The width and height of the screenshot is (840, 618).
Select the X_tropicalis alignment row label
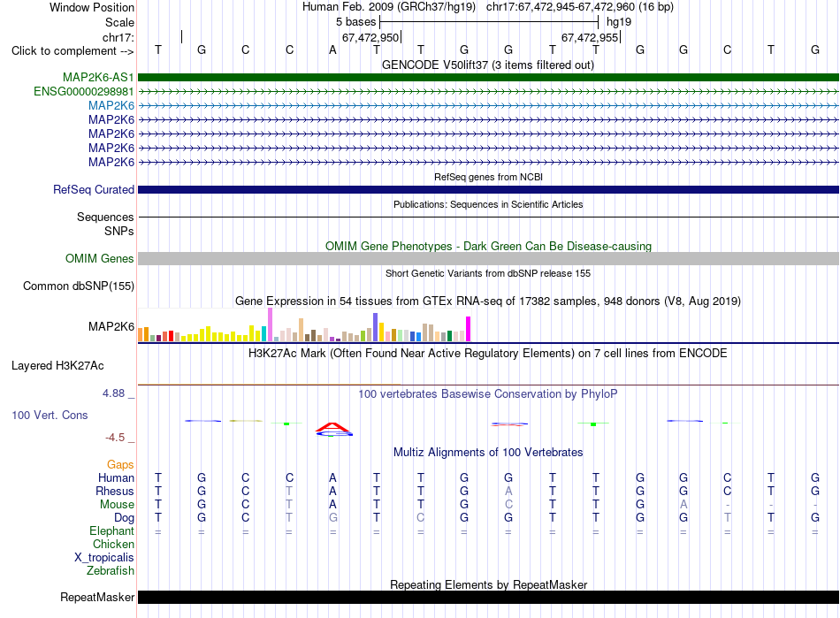[104, 558]
